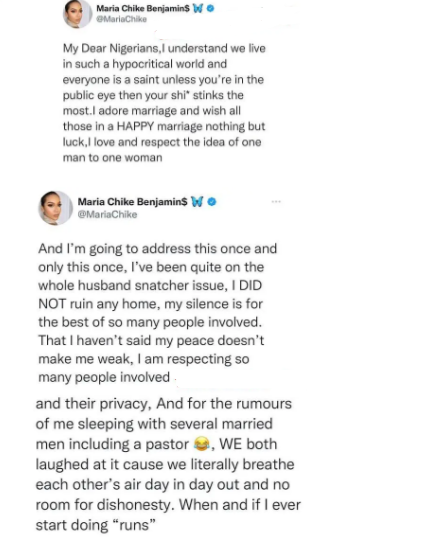Click the butterfly emoji in first display name

(198, 9)
